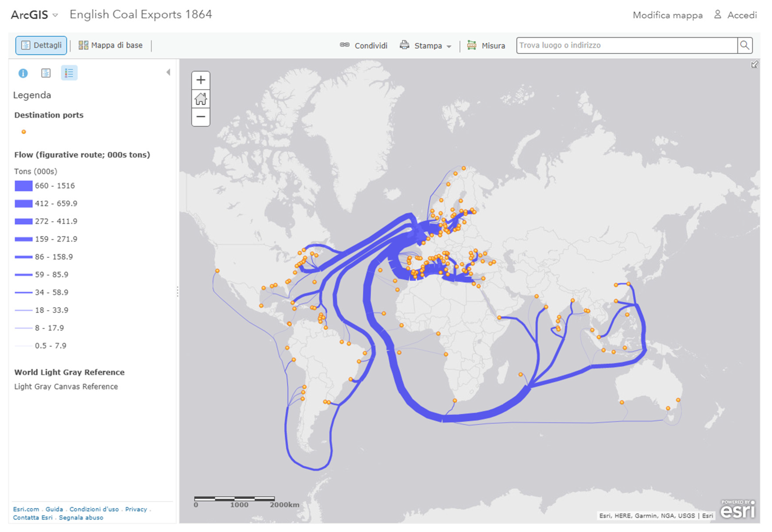
Task: Open Mappa di base gallery
Action: 110,45
